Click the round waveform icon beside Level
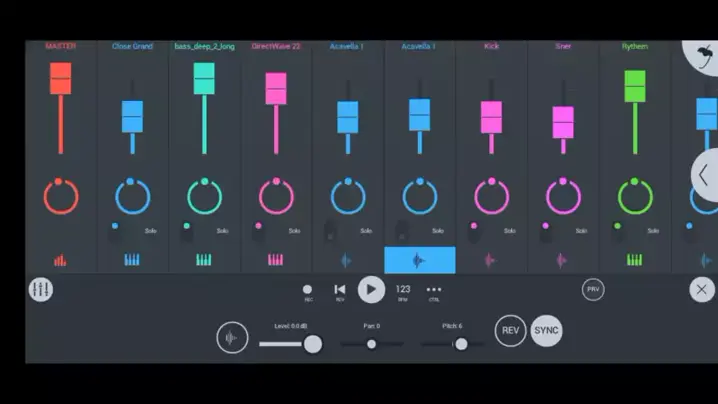The width and height of the screenshot is (718, 404). tap(232, 338)
